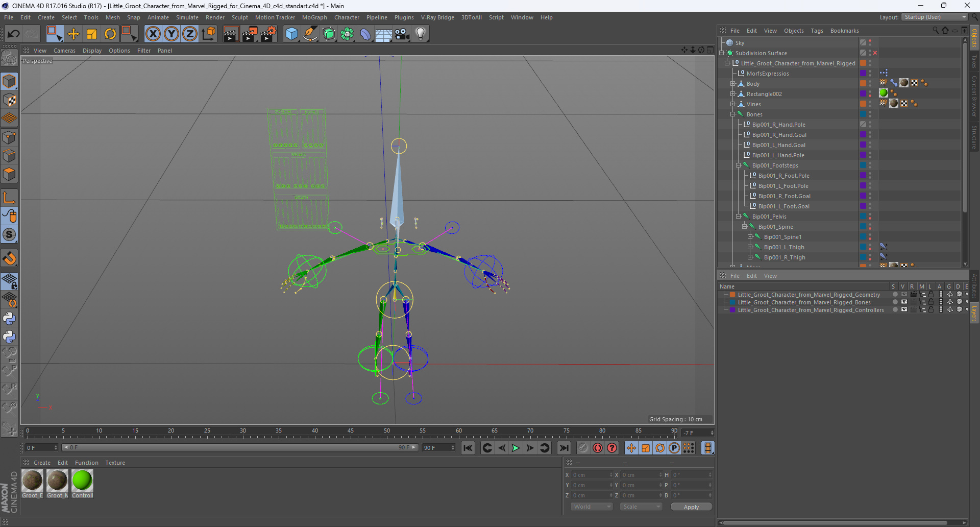Screen dimensions: 980x527
Task: Open the MoGraph menu
Action: 314,17
